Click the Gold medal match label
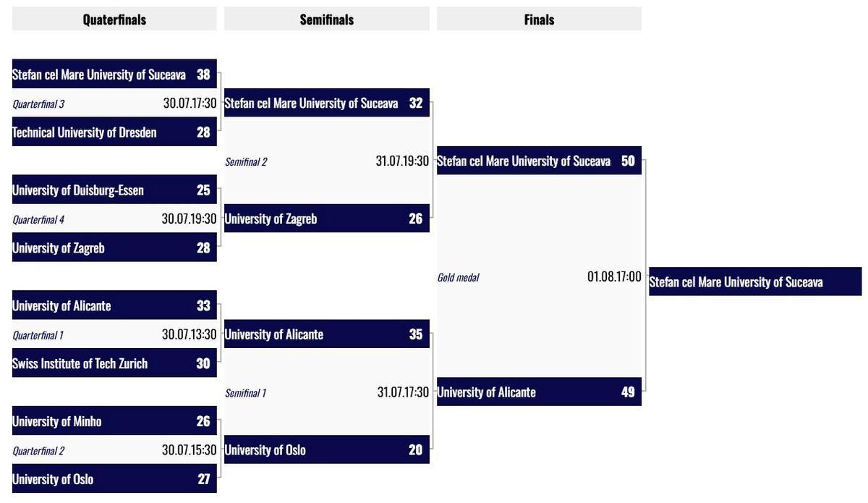 pos(458,278)
